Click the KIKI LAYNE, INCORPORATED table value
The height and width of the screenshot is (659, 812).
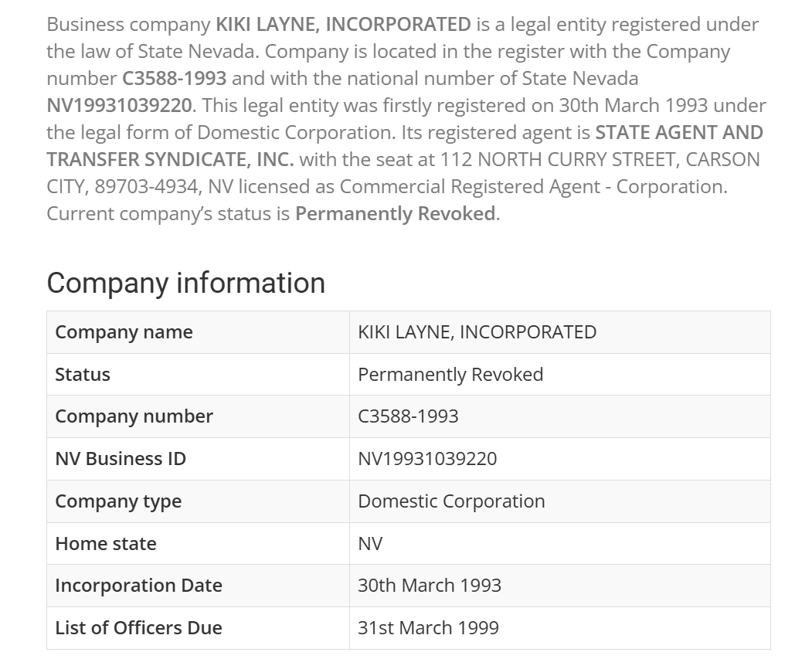(x=477, y=332)
